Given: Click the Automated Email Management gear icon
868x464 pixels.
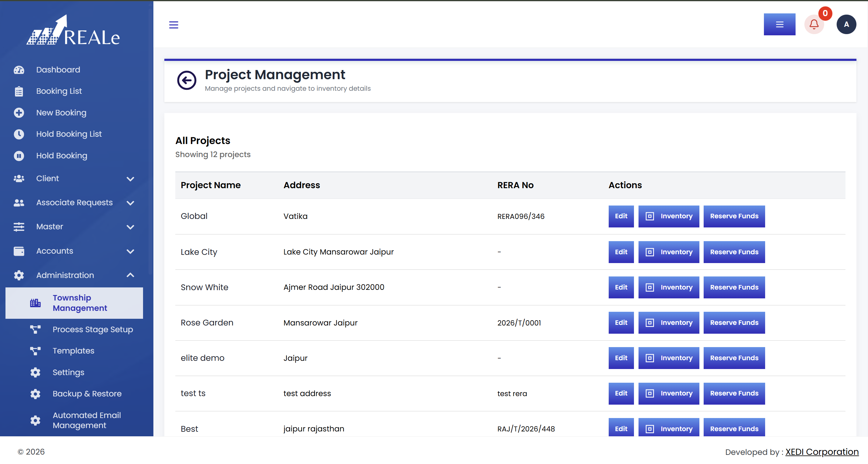Looking at the screenshot, I should (x=35, y=420).
